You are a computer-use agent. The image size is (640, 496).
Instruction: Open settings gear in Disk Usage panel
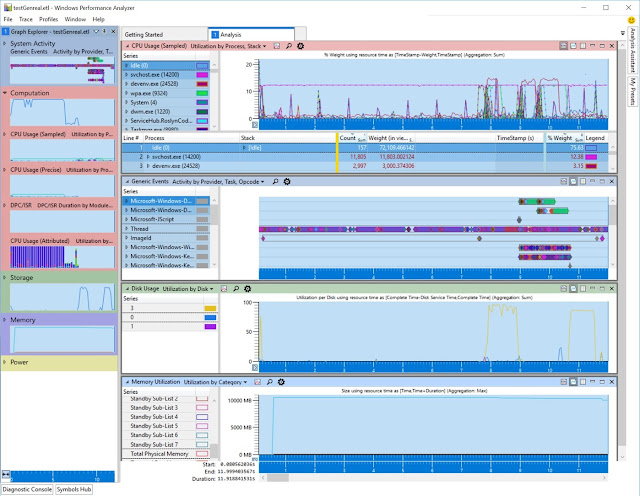click(x=247, y=289)
